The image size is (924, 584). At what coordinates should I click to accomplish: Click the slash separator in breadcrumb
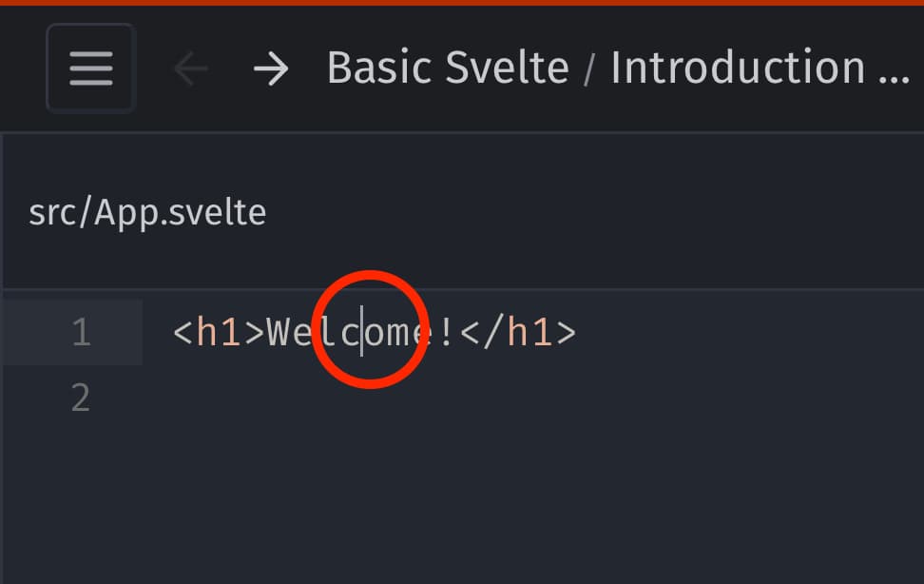[x=588, y=69]
